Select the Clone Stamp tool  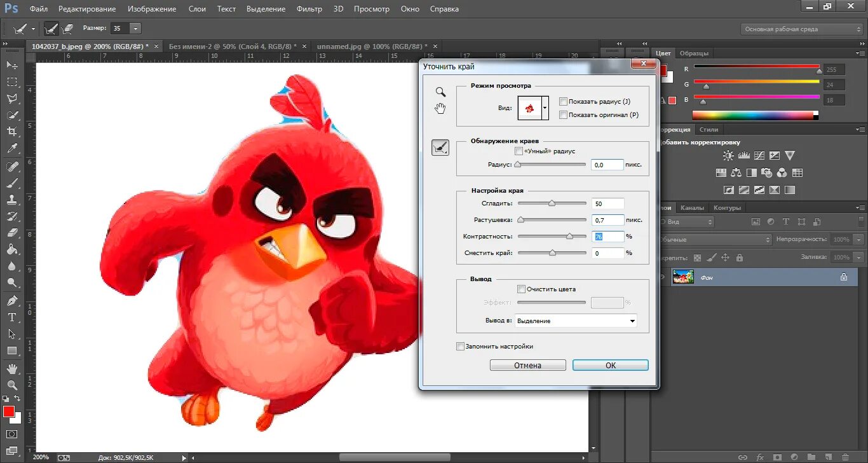pos(12,200)
